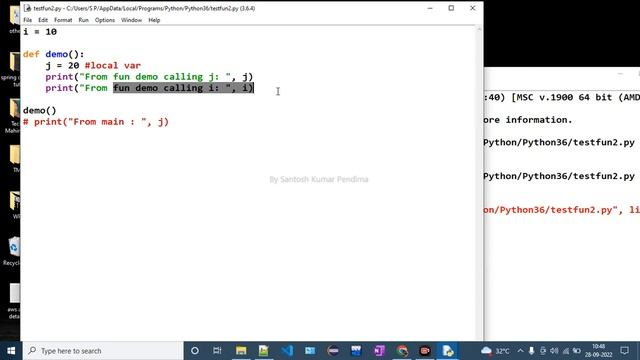Open the notification center icon
This screenshot has height=360, width=640.
coord(624,351)
